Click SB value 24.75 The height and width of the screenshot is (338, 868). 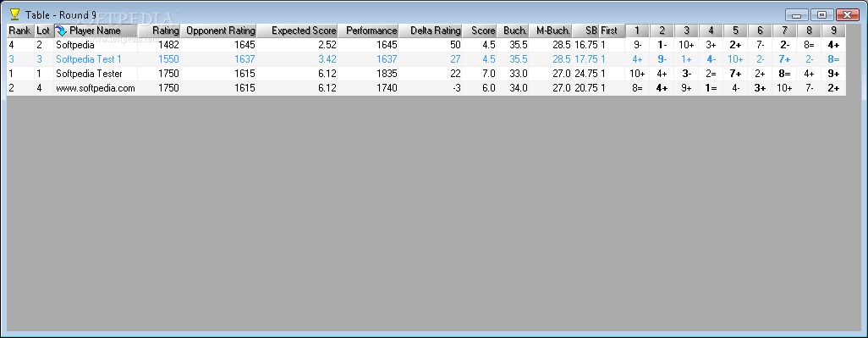click(585, 74)
